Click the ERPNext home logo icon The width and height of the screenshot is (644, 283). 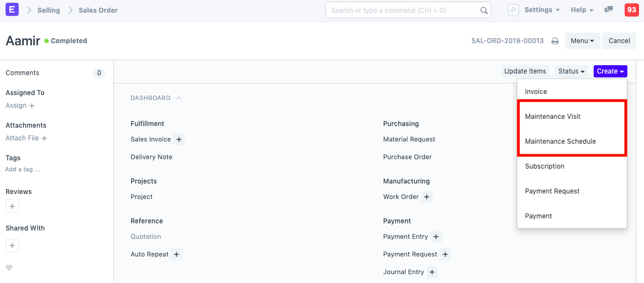pyautogui.click(x=11, y=10)
